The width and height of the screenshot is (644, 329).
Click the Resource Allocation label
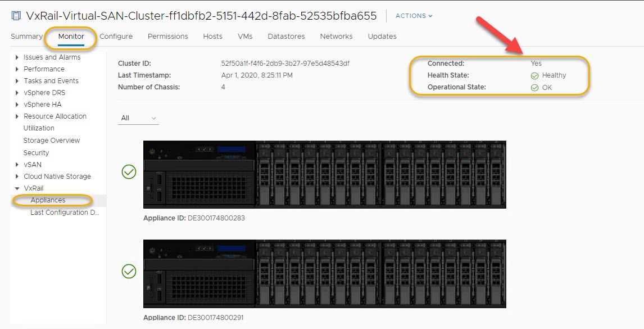coord(55,116)
